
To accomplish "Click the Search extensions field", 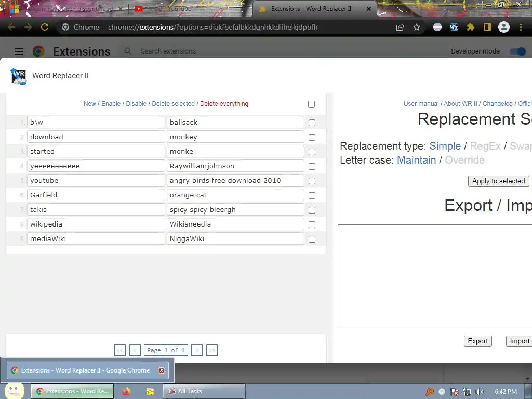I will (x=168, y=51).
